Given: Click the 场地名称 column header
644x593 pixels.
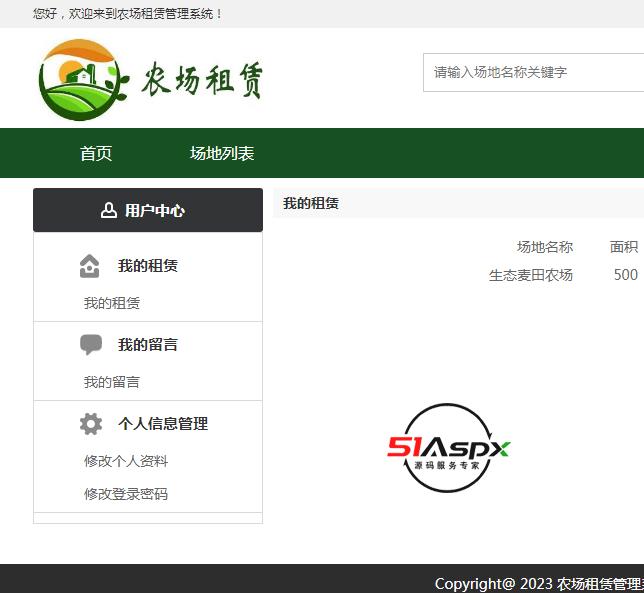Looking at the screenshot, I should 545,247.
